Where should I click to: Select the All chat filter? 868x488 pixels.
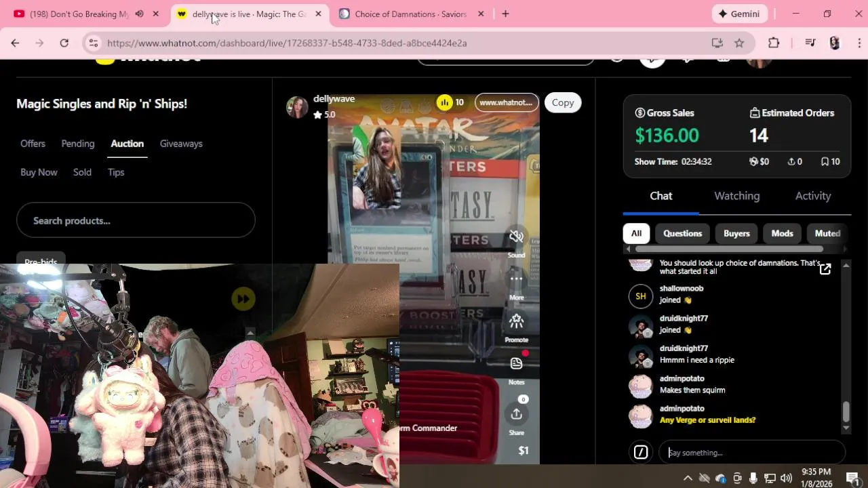636,233
